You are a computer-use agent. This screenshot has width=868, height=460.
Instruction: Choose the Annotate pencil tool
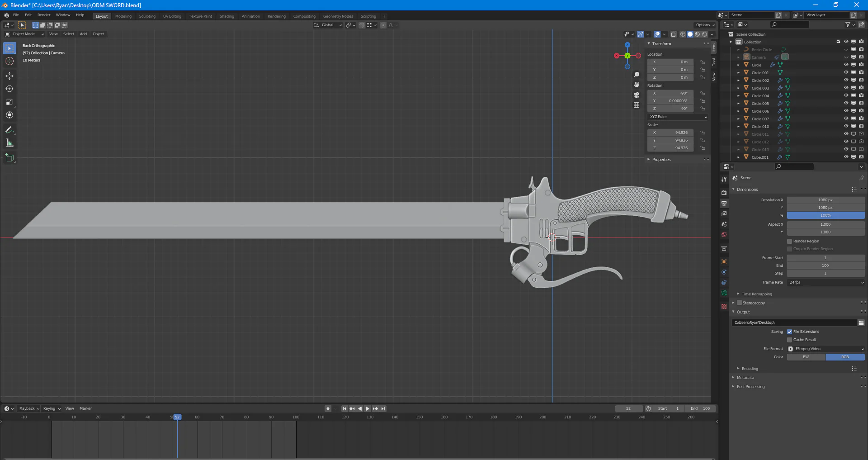(x=9, y=130)
